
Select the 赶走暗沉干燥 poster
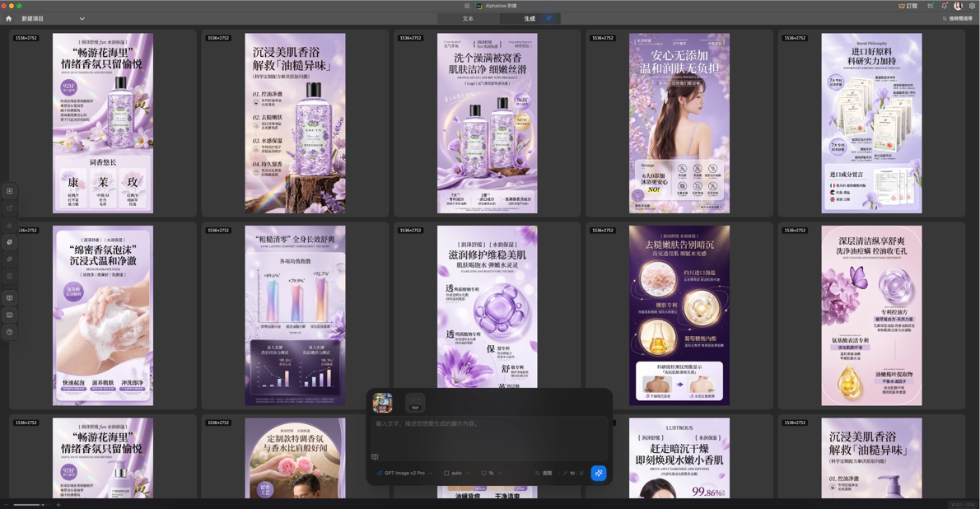(679, 459)
